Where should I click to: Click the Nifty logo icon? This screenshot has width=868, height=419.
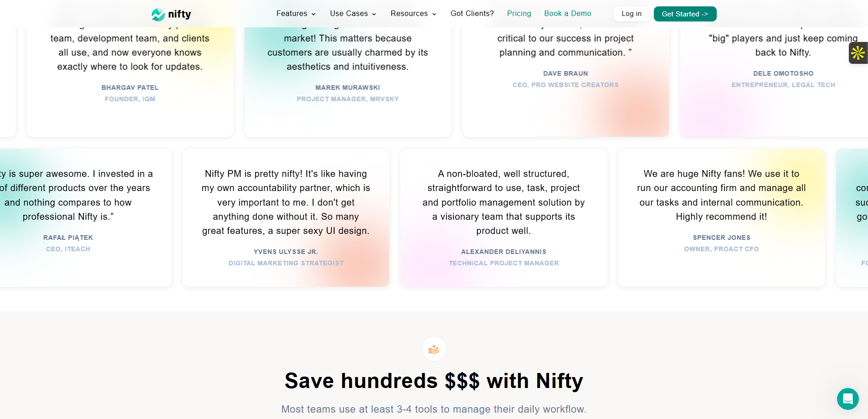(158, 15)
